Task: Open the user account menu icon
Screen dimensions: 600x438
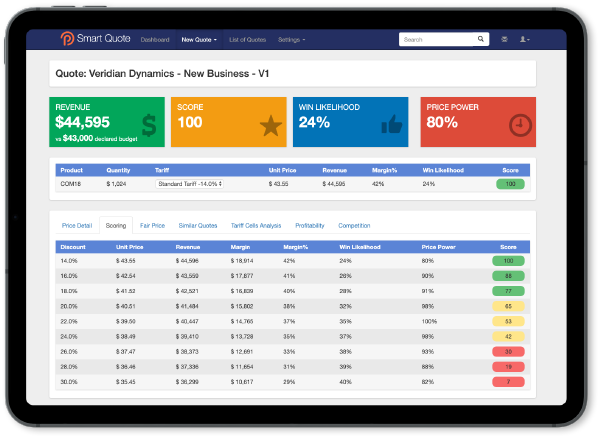Action: [x=524, y=39]
